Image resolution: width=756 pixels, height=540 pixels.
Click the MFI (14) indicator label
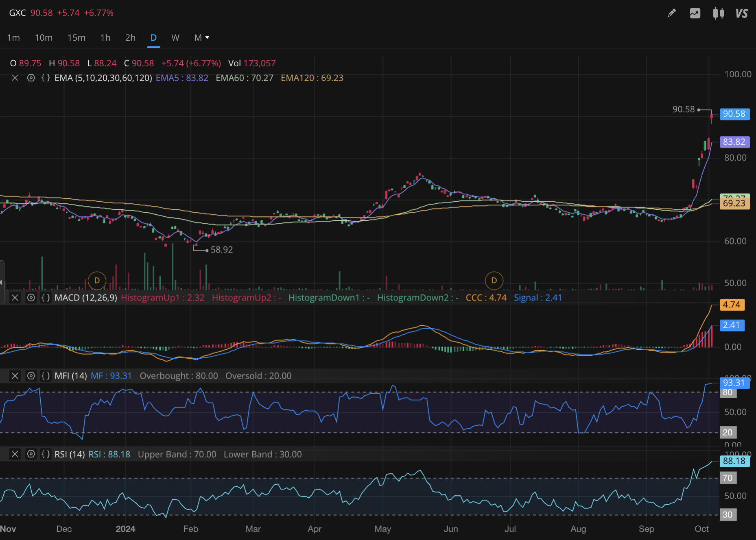tap(71, 376)
